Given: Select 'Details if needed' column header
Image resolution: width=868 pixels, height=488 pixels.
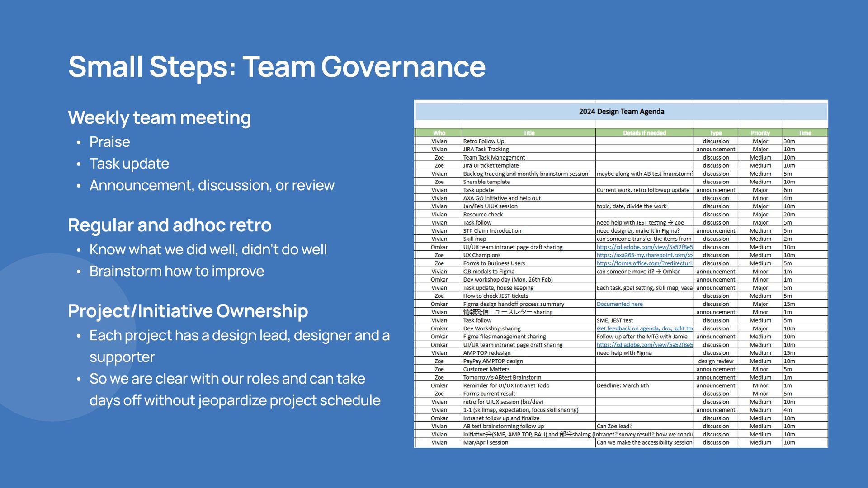Looking at the screenshot, I should tap(644, 133).
